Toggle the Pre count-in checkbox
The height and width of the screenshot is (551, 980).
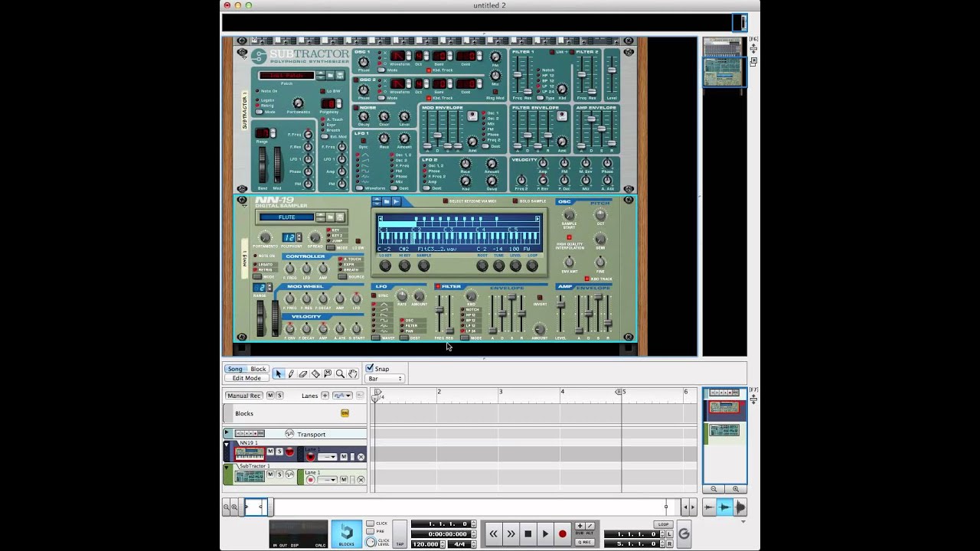click(x=371, y=532)
